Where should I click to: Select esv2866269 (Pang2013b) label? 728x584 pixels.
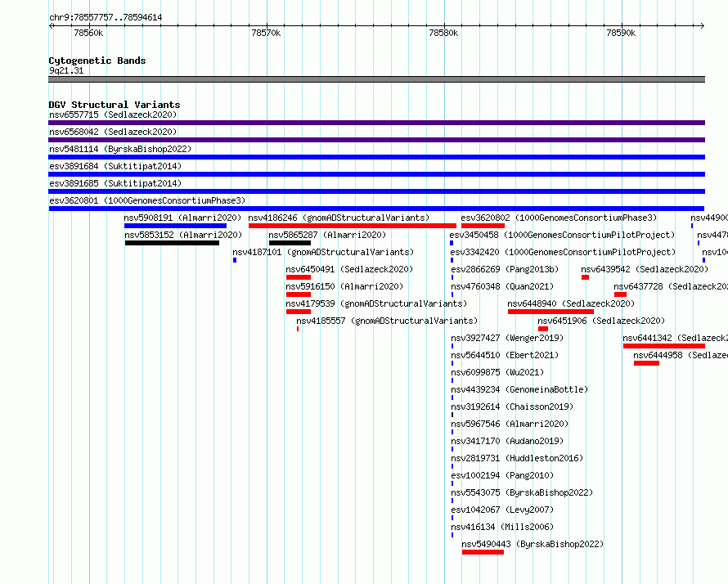coord(505,269)
